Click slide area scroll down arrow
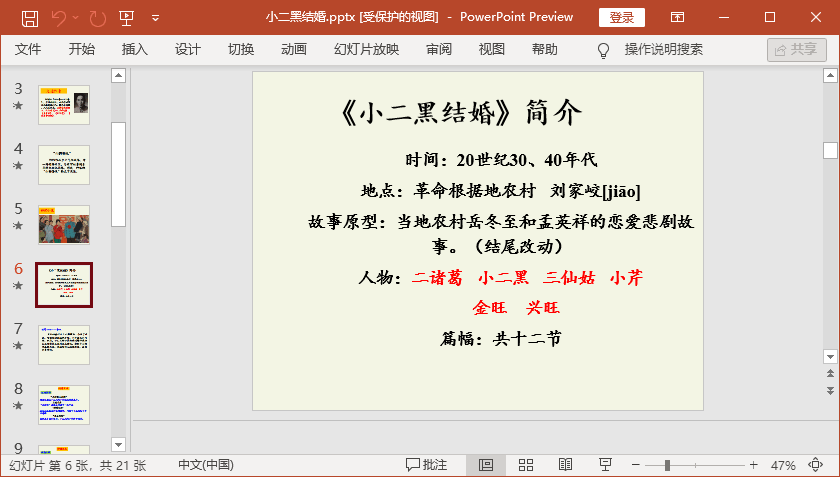 [x=830, y=356]
